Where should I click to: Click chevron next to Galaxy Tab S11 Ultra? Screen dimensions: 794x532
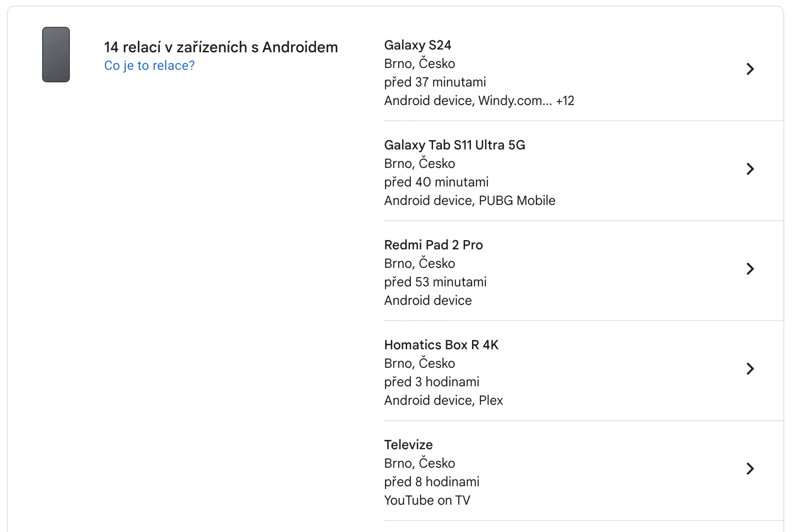tap(750, 169)
